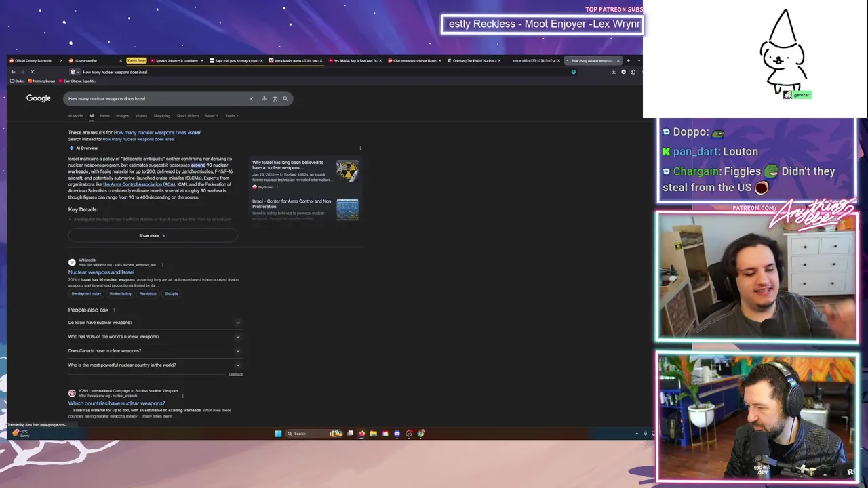Launch Firefox from the taskbar

pos(361,434)
